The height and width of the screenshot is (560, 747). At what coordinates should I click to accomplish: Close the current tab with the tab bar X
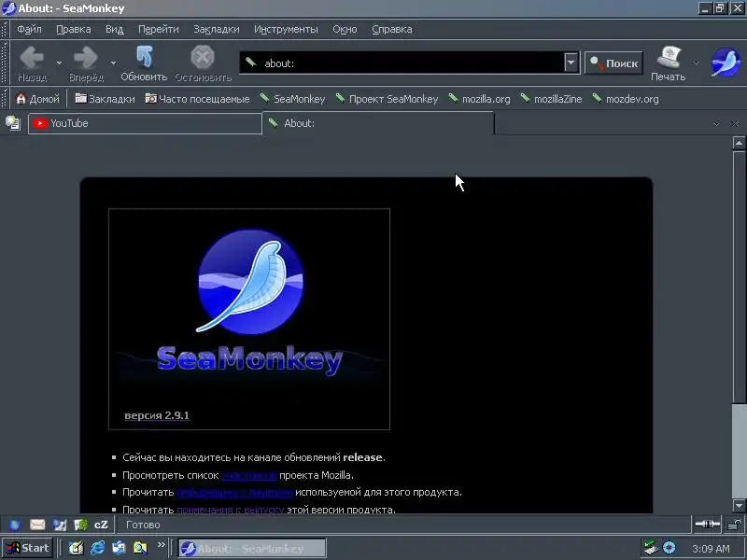coord(735,124)
